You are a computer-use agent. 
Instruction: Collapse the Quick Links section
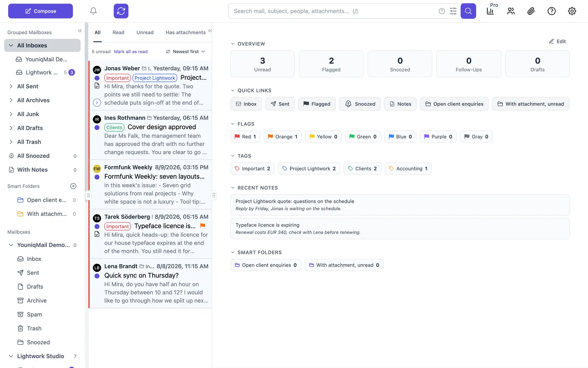[233, 90]
